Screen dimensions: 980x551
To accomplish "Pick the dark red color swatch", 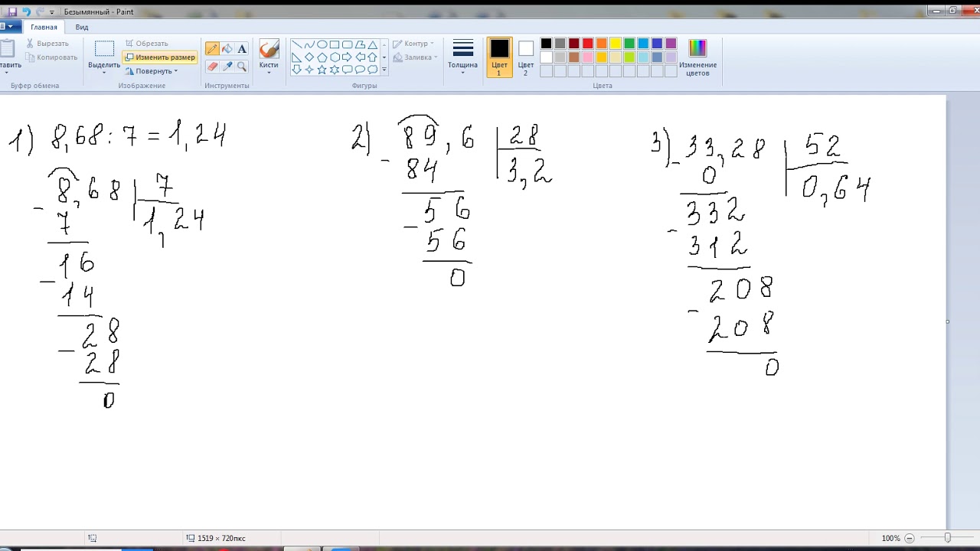I will [x=573, y=44].
